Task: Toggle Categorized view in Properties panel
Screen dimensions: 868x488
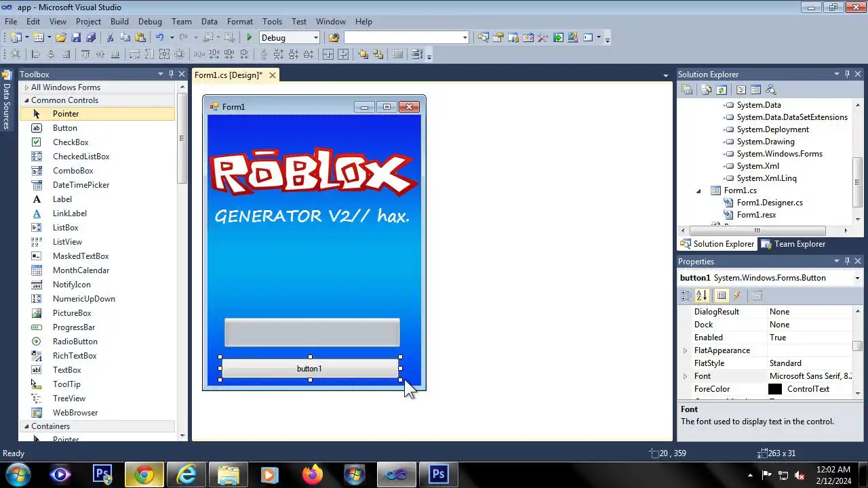Action: 686,296
